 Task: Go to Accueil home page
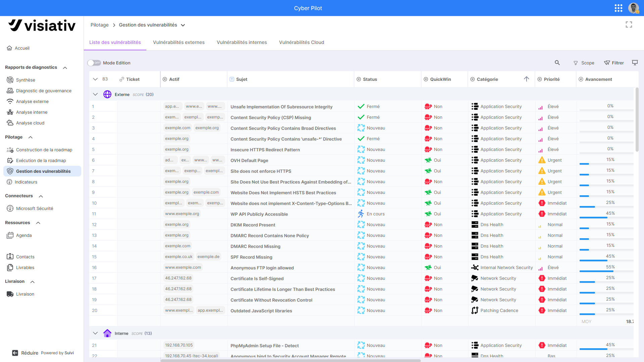tap(22, 48)
